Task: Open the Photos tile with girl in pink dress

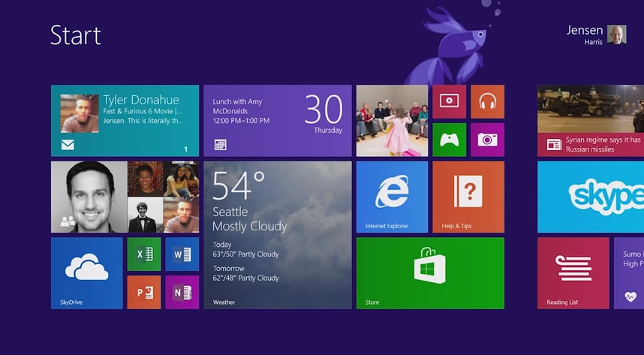Action: click(x=393, y=121)
